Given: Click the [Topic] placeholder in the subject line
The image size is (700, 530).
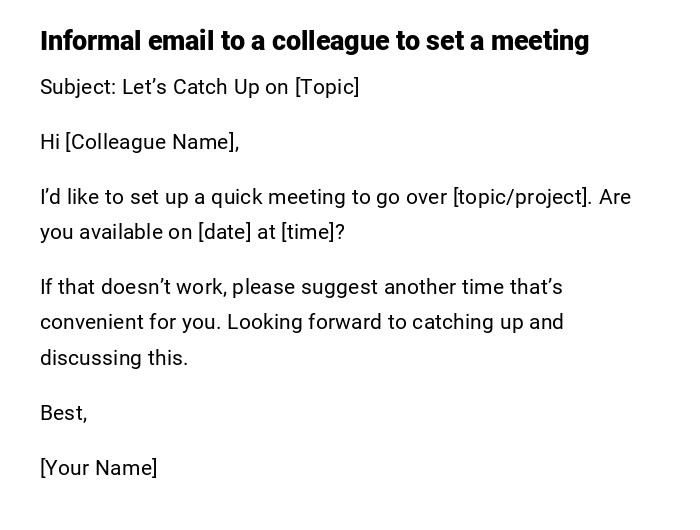Looking at the screenshot, I should click(x=326, y=87).
